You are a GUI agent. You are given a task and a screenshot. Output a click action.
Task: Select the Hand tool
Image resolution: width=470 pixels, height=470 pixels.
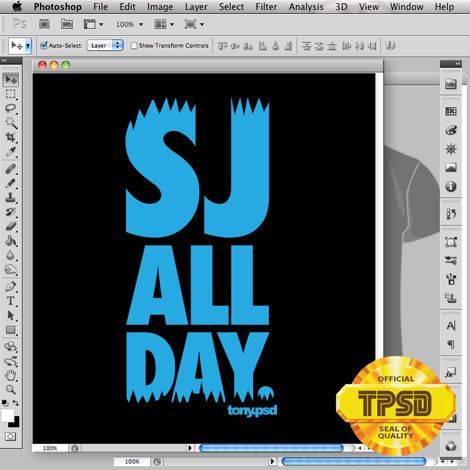pos(11,375)
